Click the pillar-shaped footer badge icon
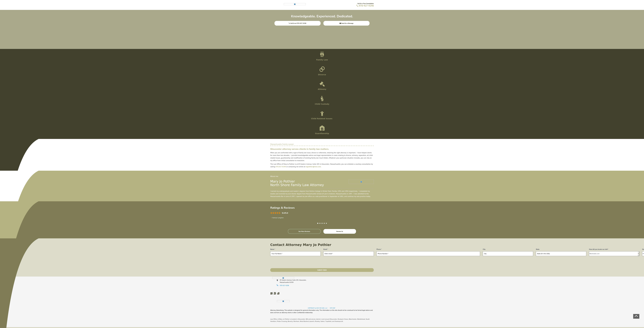Viewport: 644px width, 328px height. click(x=275, y=293)
